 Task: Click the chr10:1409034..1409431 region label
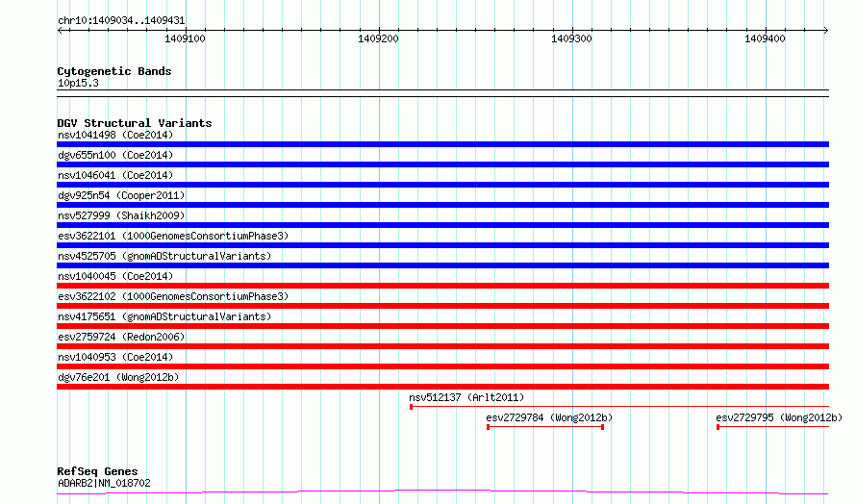pos(121,21)
